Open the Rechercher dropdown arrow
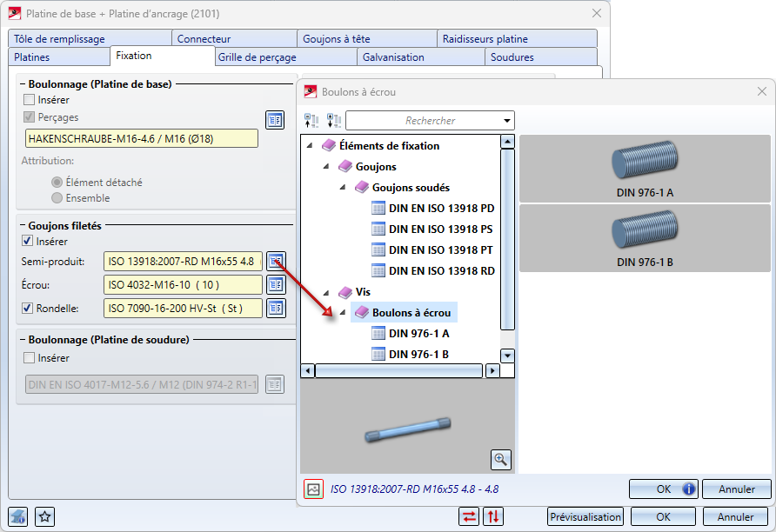Image resolution: width=776 pixels, height=532 pixels. [x=507, y=121]
